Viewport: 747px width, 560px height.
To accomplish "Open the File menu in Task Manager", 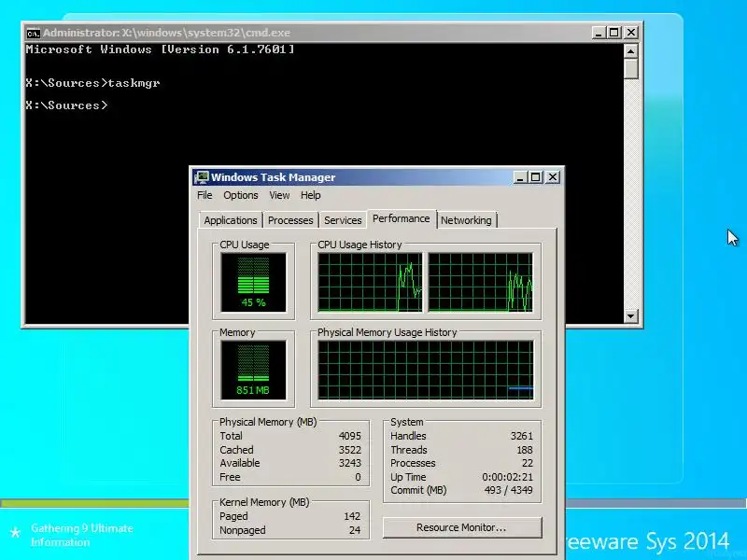I will [204, 195].
